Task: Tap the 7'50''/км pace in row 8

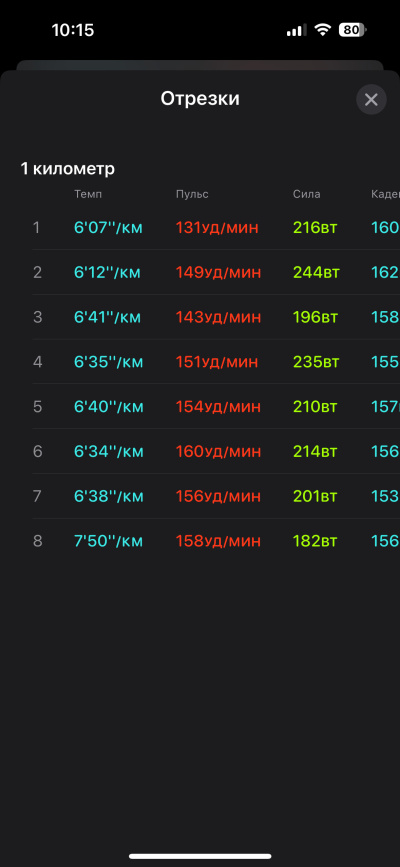Action: point(108,541)
